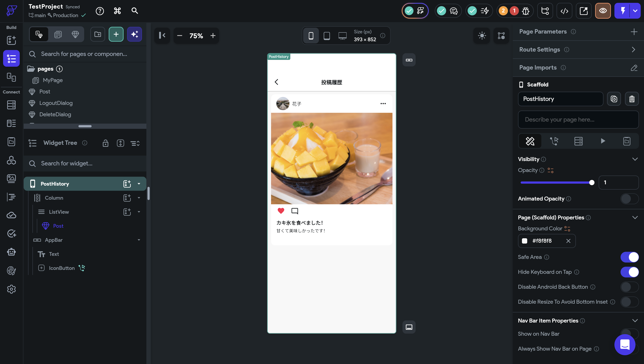This screenshot has width=644, height=364.
Task: Open the Theme Settings palette icon in sidebar
Action: click(11, 271)
